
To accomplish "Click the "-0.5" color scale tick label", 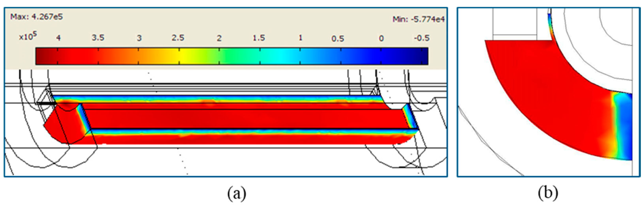I will pos(421,38).
